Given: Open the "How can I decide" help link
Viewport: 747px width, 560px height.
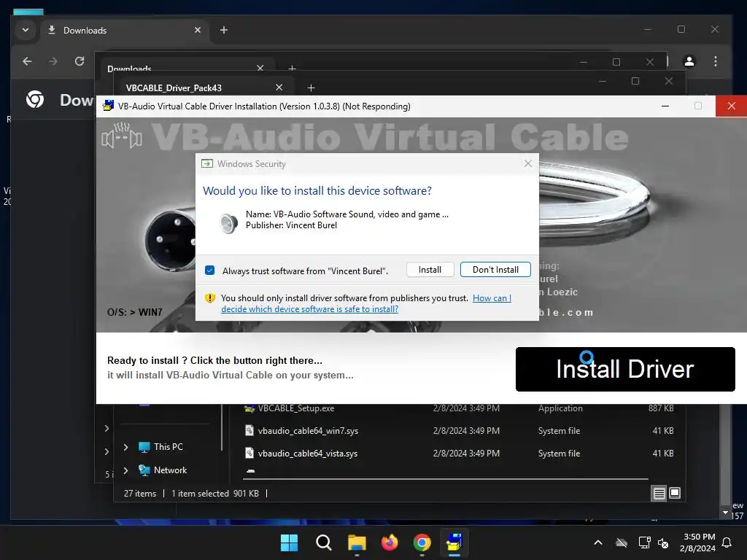Looking at the screenshot, I should pos(366,303).
